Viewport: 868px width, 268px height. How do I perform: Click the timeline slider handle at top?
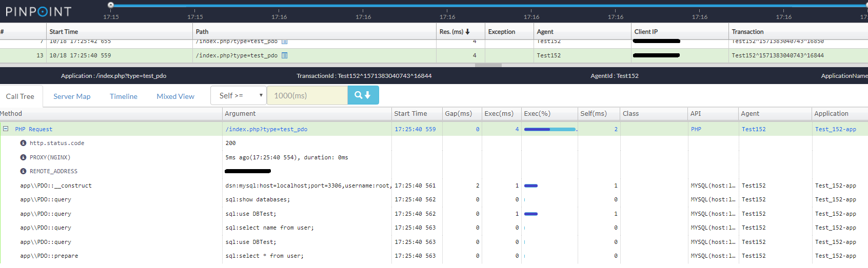tap(111, 5)
